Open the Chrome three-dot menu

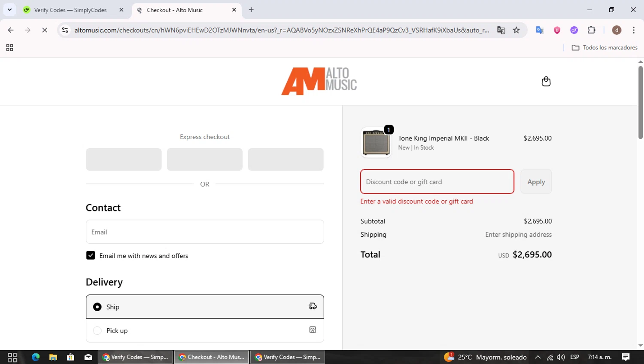(634, 30)
